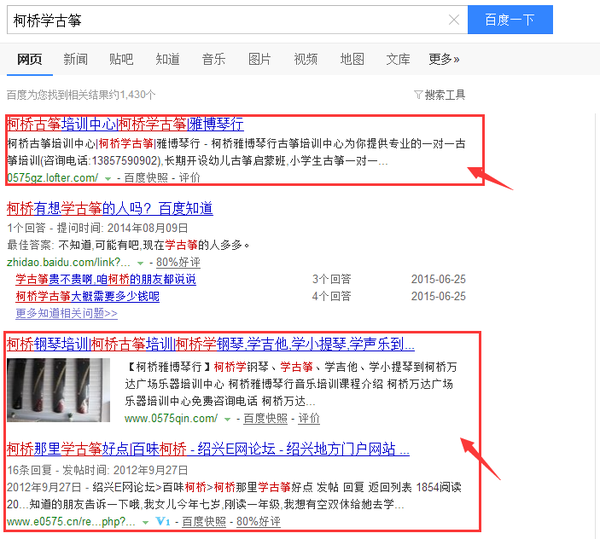Viewport: 600px width, 539px height.
Task: Select the 网页 tab
Action: coord(29,59)
